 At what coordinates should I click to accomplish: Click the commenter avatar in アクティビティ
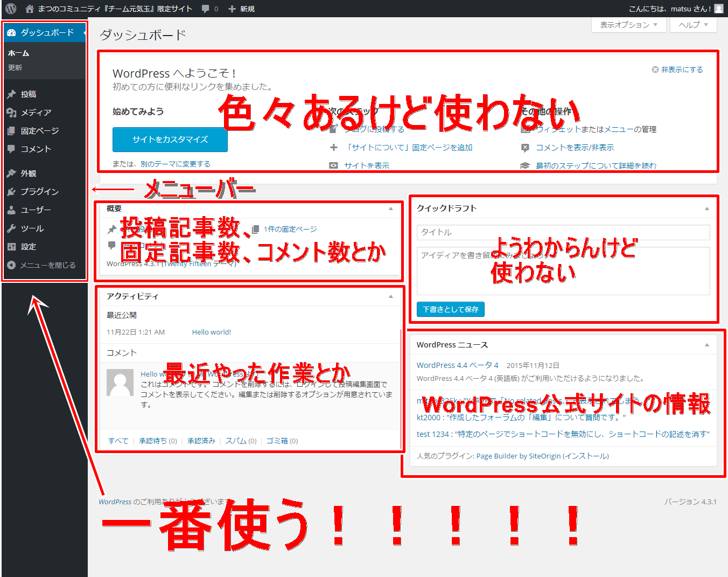click(120, 383)
